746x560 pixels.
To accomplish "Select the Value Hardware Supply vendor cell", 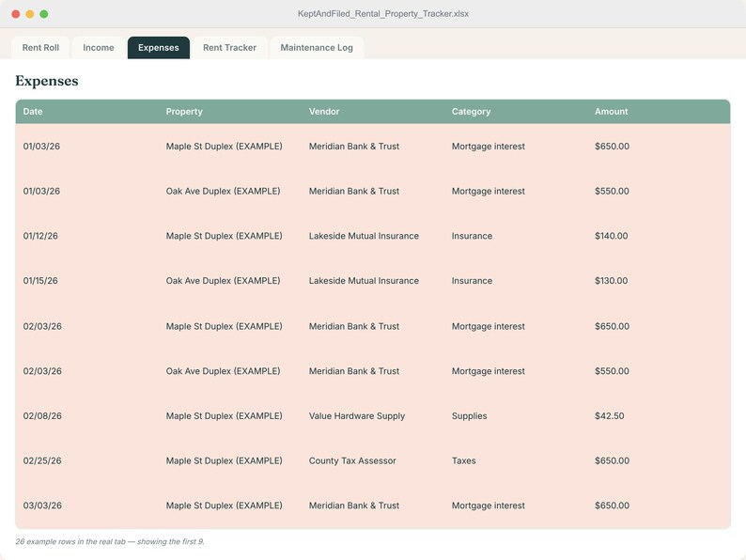I will [x=357, y=416].
